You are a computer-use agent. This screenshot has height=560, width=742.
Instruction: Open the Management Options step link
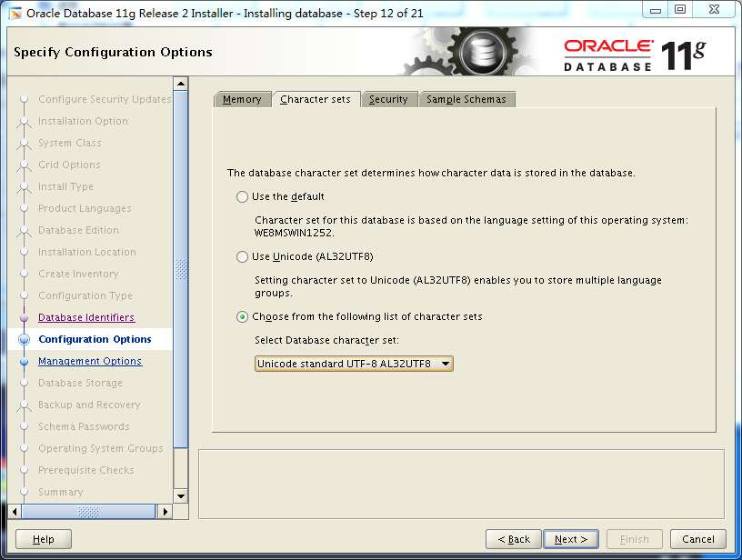coord(89,361)
